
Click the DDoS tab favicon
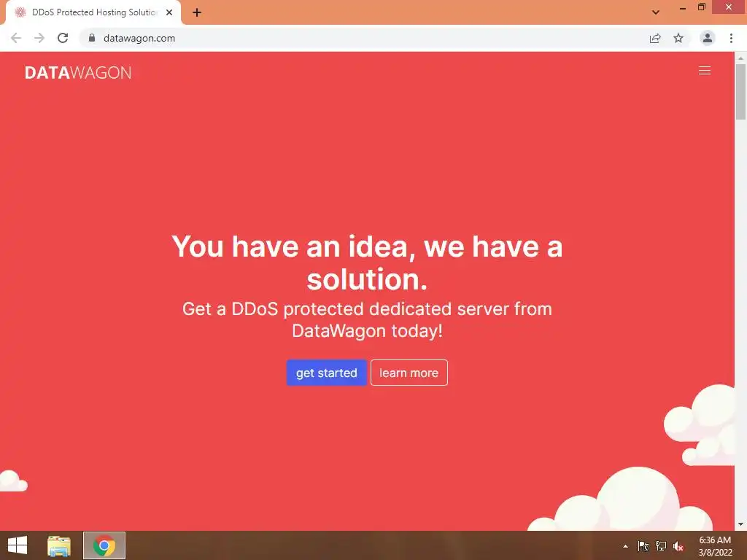coord(20,12)
